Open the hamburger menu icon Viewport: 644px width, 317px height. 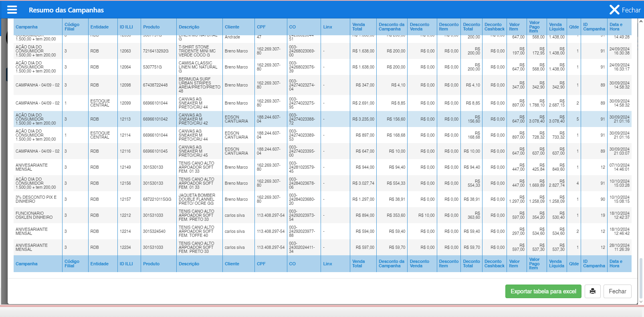point(12,10)
